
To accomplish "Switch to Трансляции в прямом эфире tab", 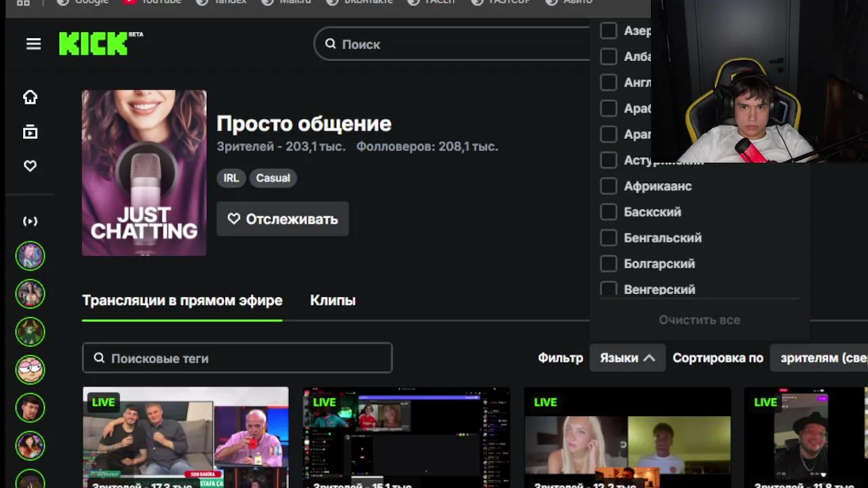I will point(182,300).
